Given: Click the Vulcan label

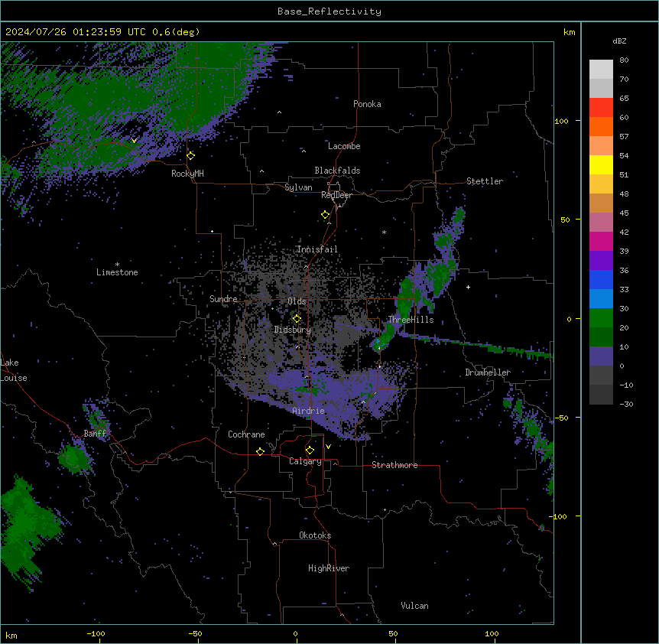Looking at the screenshot, I should pyautogui.click(x=415, y=606).
